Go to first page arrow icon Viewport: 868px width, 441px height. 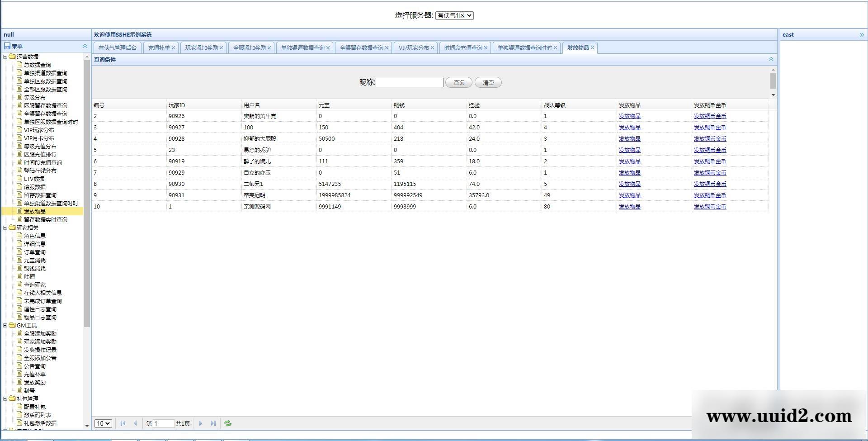(x=123, y=423)
